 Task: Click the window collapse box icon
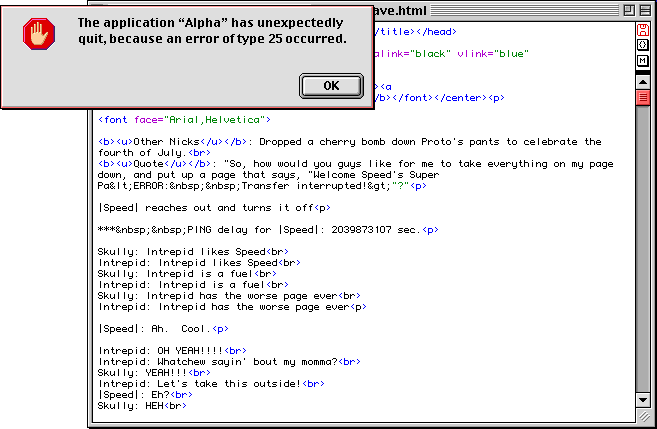point(643,9)
